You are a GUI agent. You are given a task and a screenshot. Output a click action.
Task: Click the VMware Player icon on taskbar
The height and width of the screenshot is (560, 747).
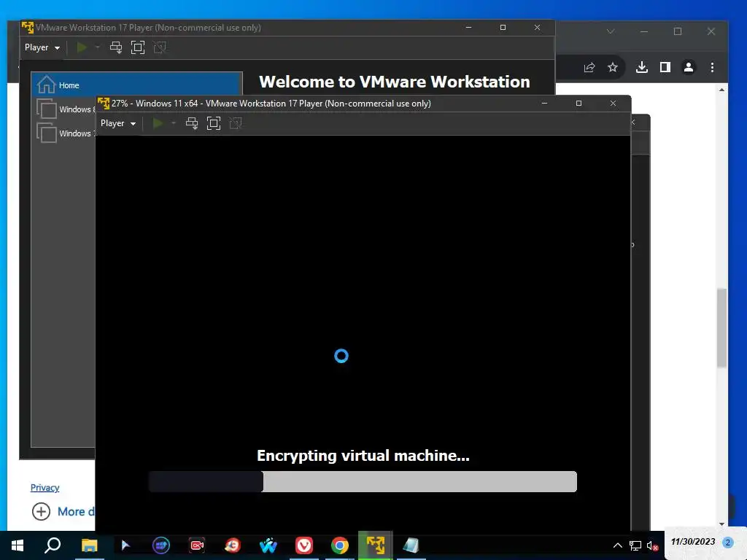376,545
